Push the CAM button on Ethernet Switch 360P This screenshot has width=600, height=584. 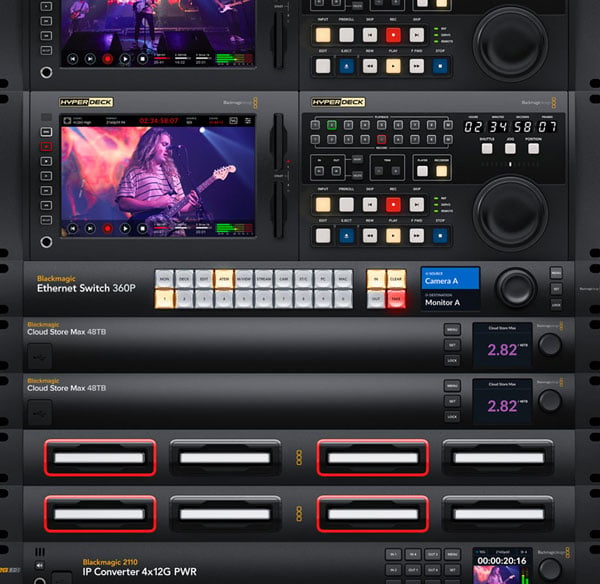click(x=284, y=279)
